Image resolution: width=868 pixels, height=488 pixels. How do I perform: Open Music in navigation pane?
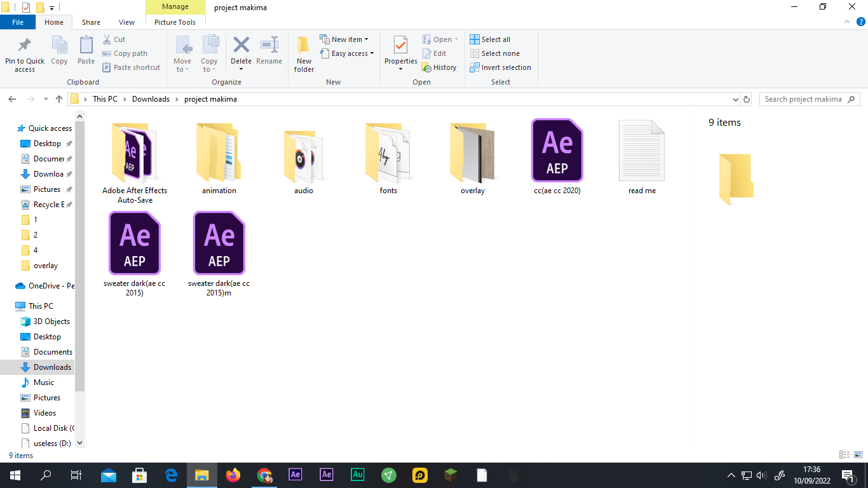pyautogui.click(x=37, y=383)
